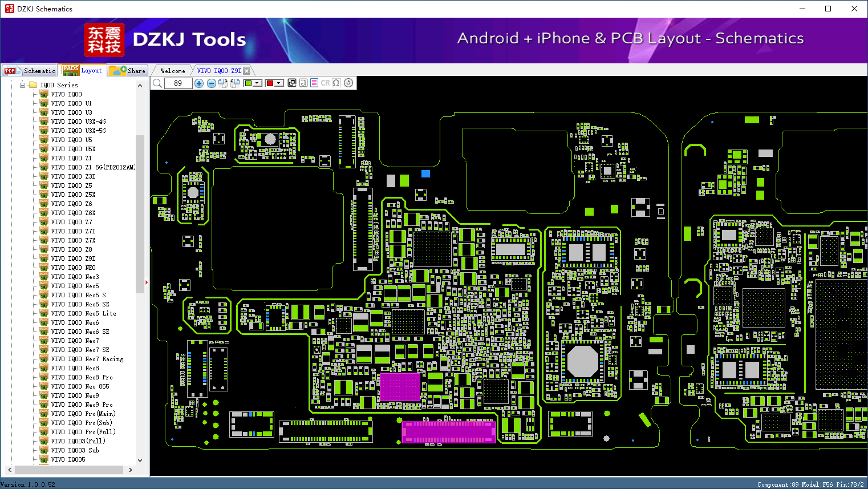Click the magnifier search icon
This screenshot has width=868, height=489.
157,83
